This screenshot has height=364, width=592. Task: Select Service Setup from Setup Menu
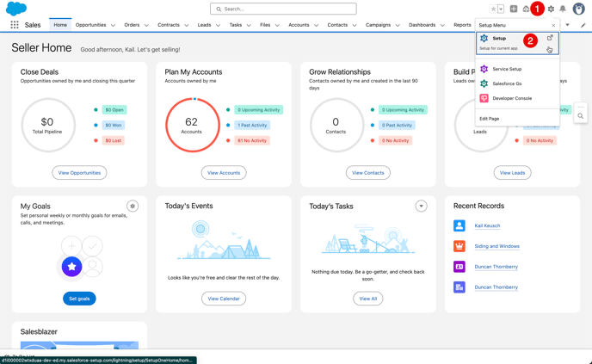coord(507,69)
